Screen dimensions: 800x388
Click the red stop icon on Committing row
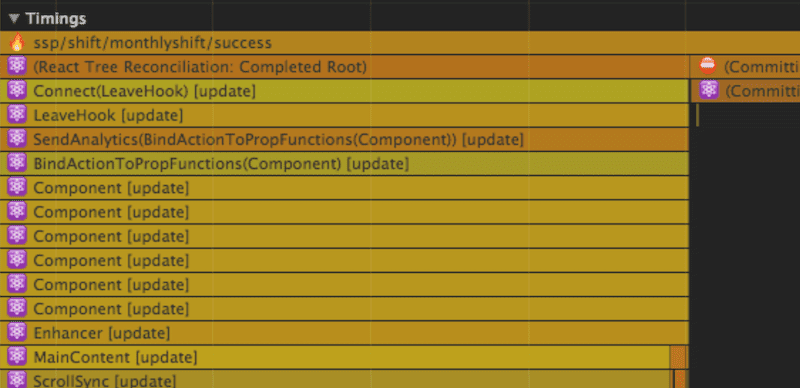pos(708,66)
